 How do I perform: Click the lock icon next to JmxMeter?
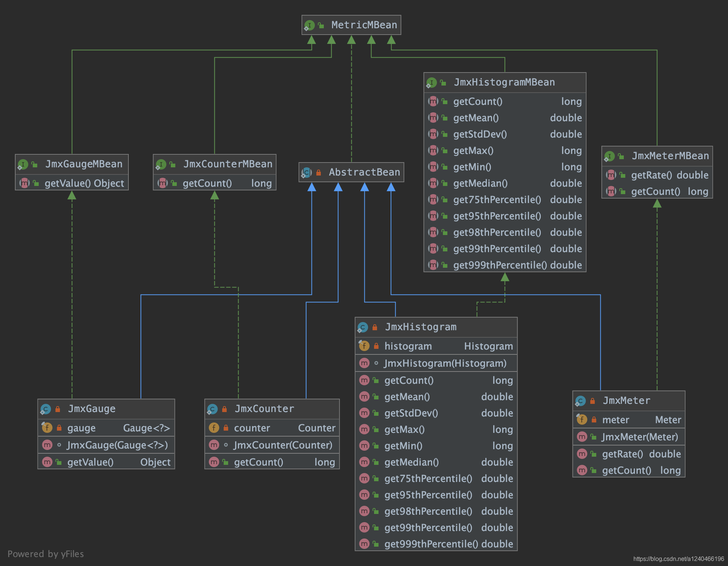click(593, 401)
